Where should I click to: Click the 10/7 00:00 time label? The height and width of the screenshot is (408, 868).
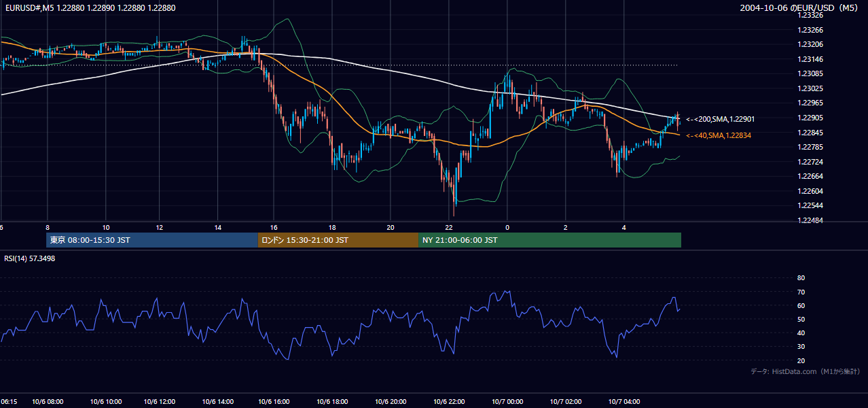pos(506,402)
